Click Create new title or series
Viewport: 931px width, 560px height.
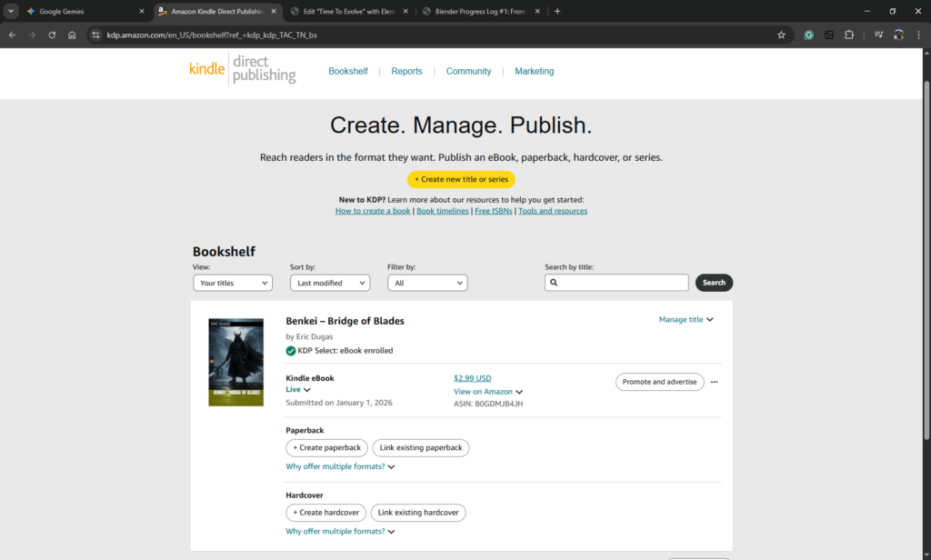[x=461, y=179]
